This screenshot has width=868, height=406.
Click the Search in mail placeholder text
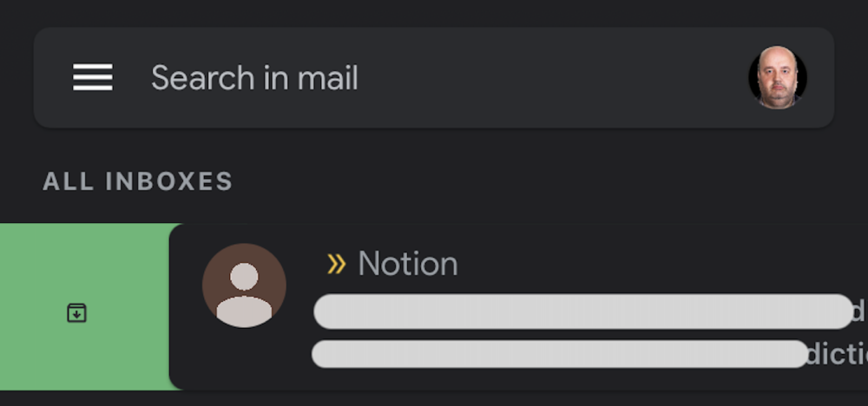coord(254,78)
